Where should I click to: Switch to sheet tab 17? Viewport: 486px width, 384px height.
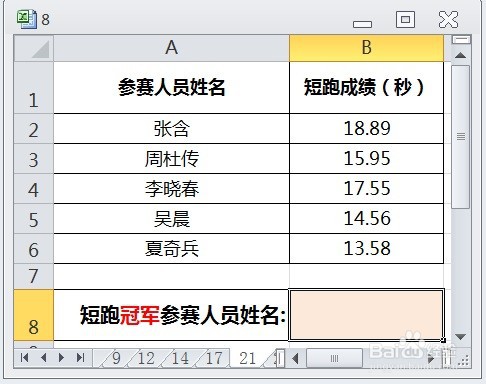coord(214,358)
